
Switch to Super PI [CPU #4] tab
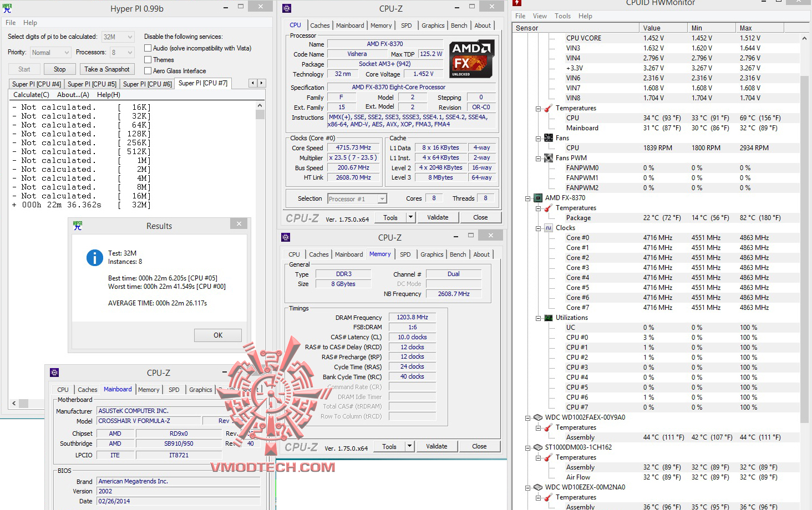pyautogui.click(x=37, y=84)
